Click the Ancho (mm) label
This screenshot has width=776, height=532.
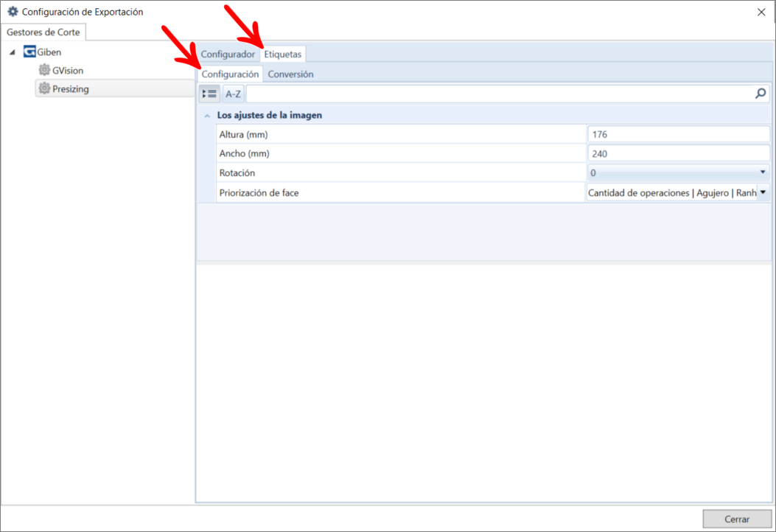(245, 153)
